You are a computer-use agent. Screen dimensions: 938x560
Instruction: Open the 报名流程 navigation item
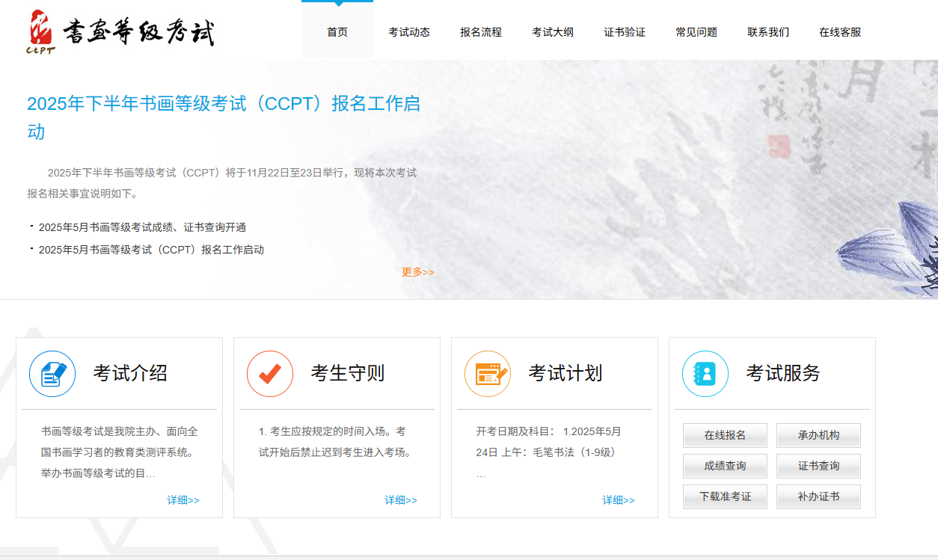[x=480, y=32]
